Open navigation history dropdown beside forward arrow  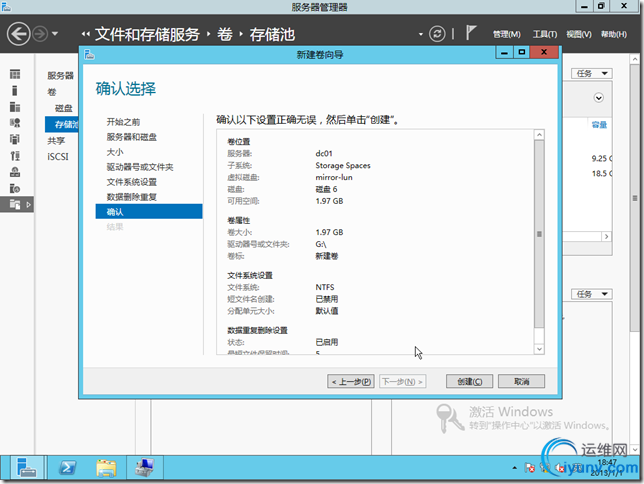[x=55, y=34]
